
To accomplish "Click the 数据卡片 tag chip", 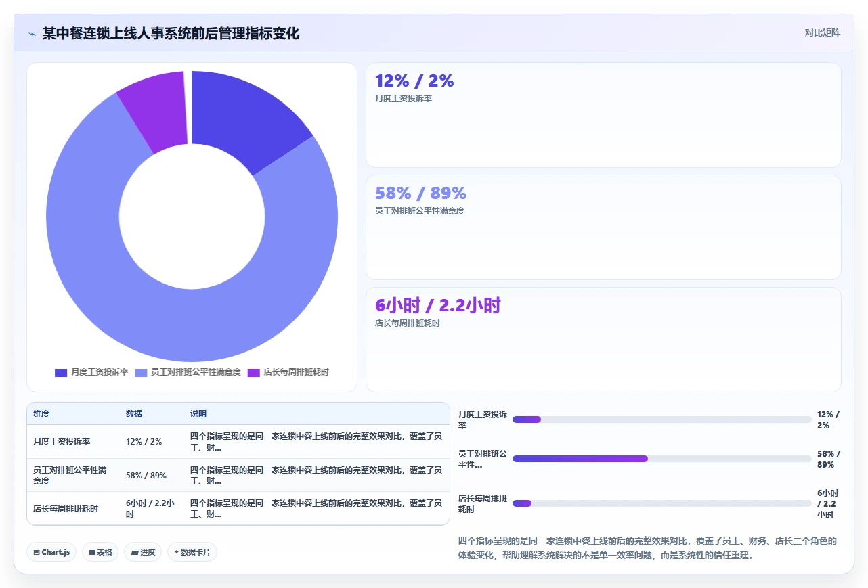I will (192, 552).
